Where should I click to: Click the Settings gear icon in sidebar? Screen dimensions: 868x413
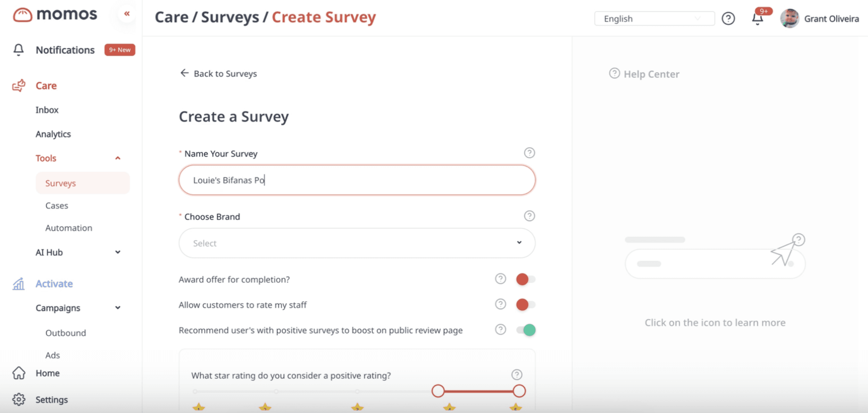19,400
